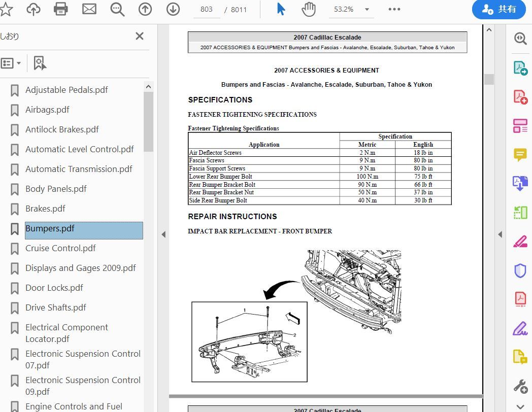Viewport: 532px width, 412px height.
Task: Click bookmark panel scroll up arrow
Action: click(x=148, y=86)
